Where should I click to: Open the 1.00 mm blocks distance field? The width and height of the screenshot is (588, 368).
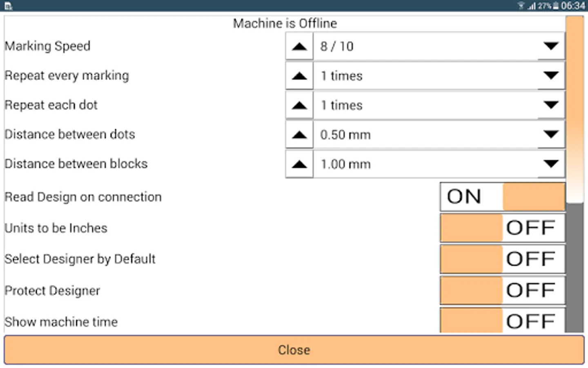click(x=425, y=164)
